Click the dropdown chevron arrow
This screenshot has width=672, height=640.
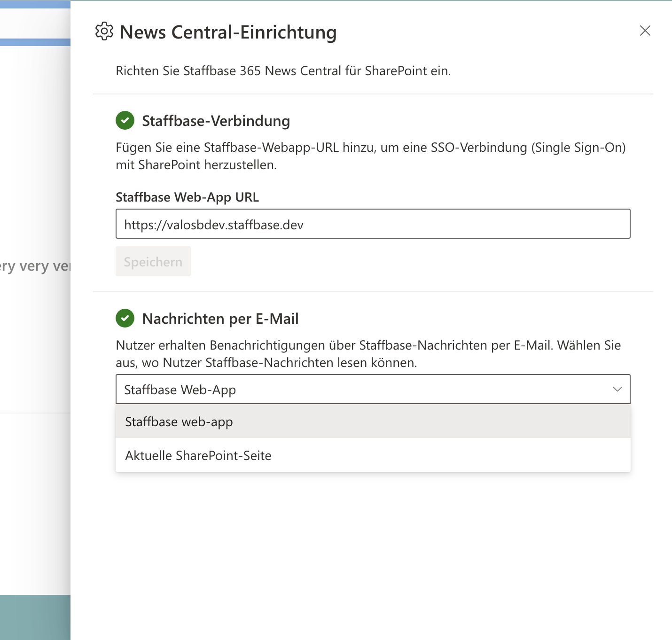point(617,389)
